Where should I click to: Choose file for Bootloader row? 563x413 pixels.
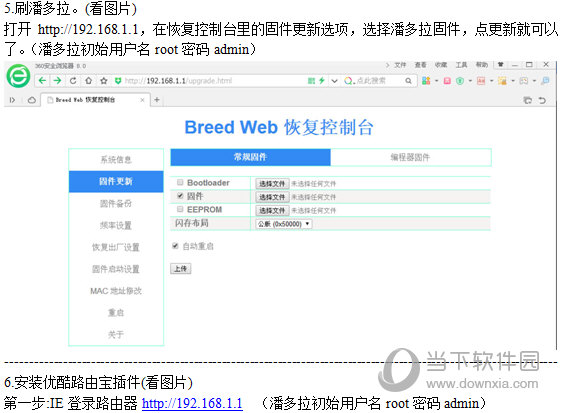(272, 184)
